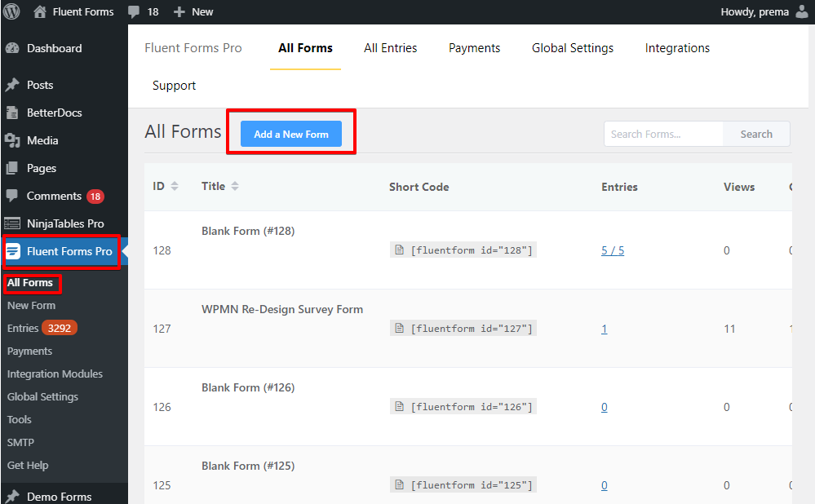Screen dimensions: 815x504
Task: Open the Global Settings tab
Action: (x=572, y=48)
